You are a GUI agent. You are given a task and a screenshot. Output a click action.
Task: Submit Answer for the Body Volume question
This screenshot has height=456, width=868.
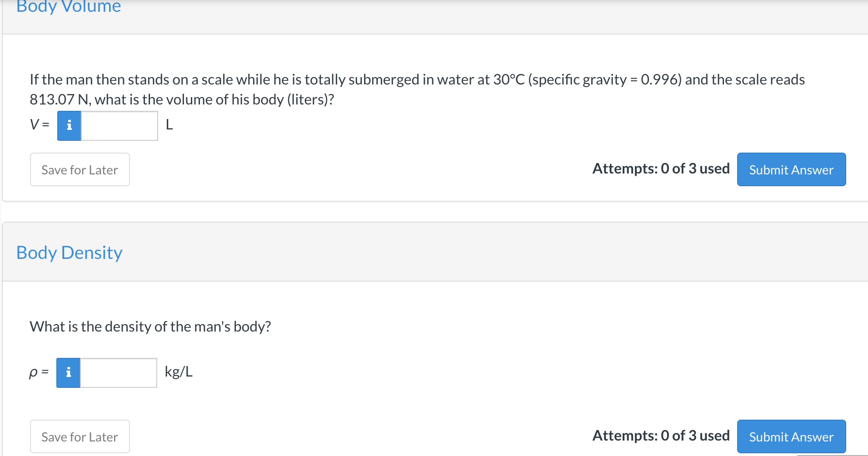(x=791, y=169)
